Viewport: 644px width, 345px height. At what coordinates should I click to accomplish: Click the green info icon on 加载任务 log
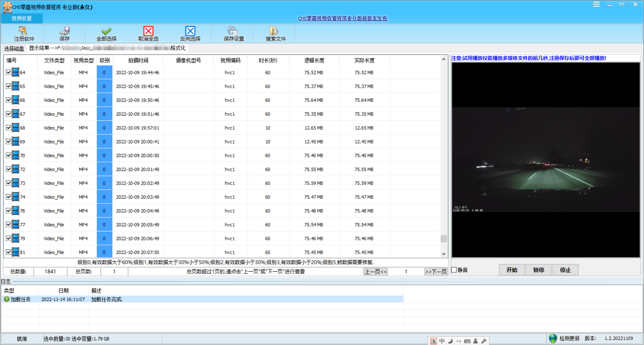(6, 299)
